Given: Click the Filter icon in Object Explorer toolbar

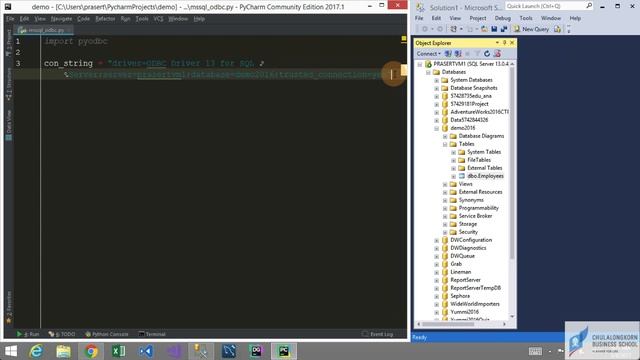Looking at the screenshot, I should 477,53.
